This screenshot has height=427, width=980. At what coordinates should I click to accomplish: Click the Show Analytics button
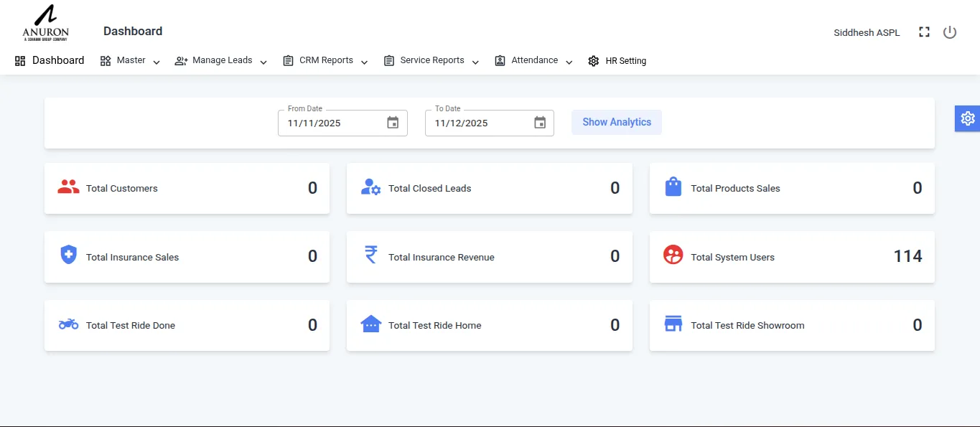click(616, 122)
